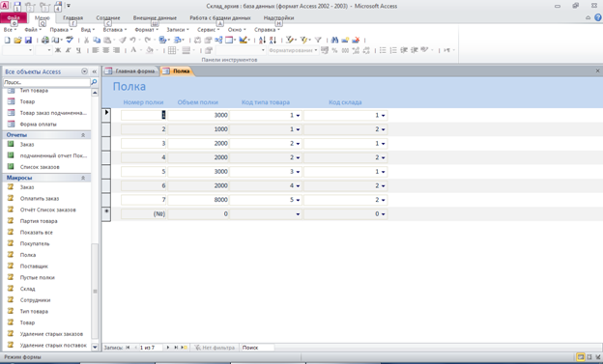Open Код типа товара dropdown for shelf 1
This screenshot has width=603, height=364.
(x=298, y=115)
